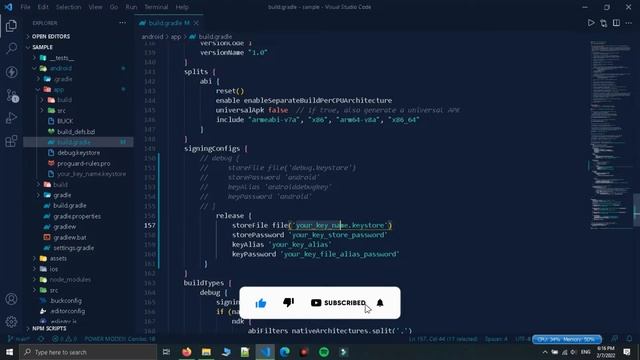This screenshot has height=360, width=640.
Task: Click the CPU Memory status indicator
Action: click(567, 339)
